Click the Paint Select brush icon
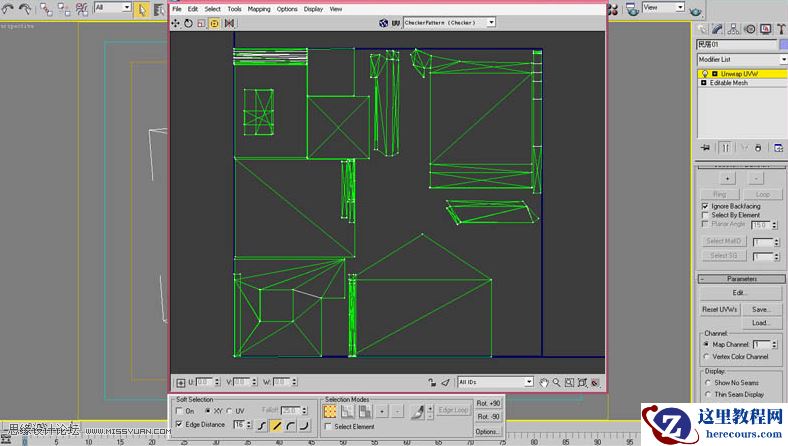This screenshot has height=446, width=788. coord(417,412)
